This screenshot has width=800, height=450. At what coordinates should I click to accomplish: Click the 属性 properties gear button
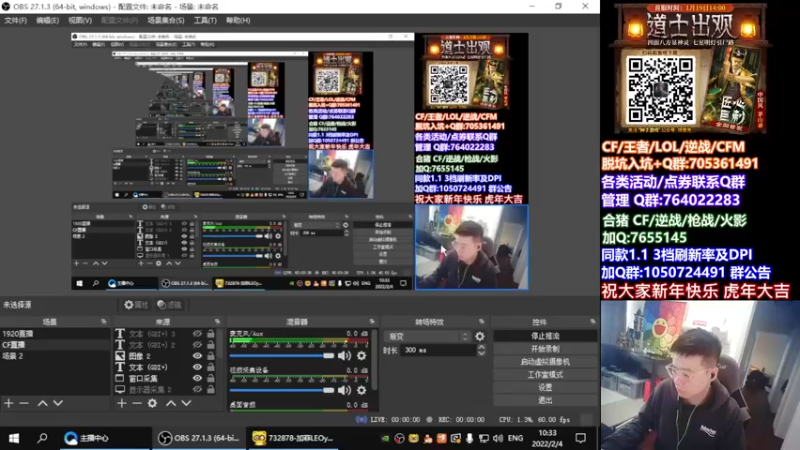point(136,305)
